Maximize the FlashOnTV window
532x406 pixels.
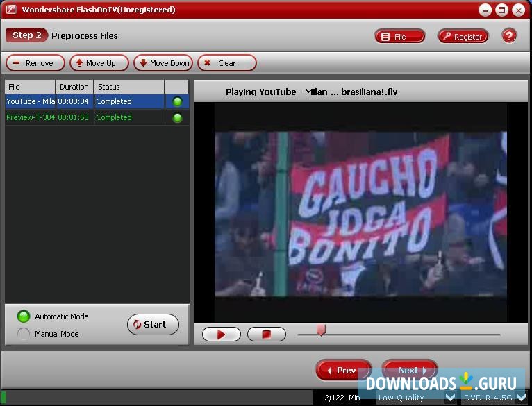(502, 10)
